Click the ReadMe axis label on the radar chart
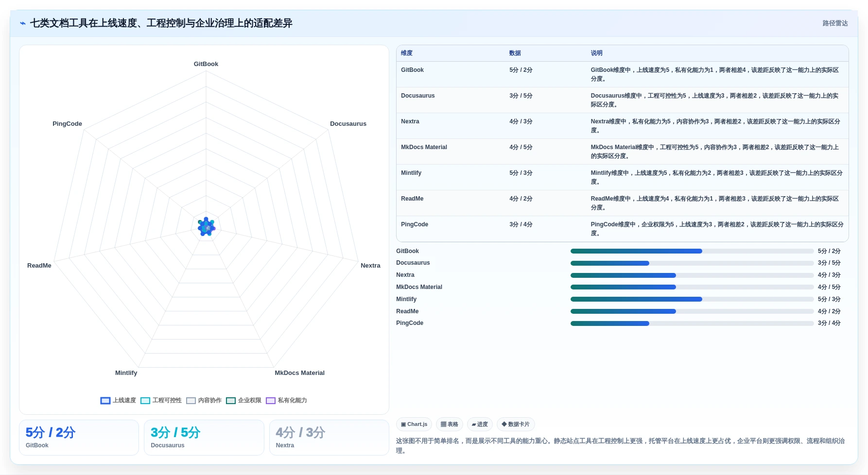Screen dimensions: 868x475 coord(39,266)
